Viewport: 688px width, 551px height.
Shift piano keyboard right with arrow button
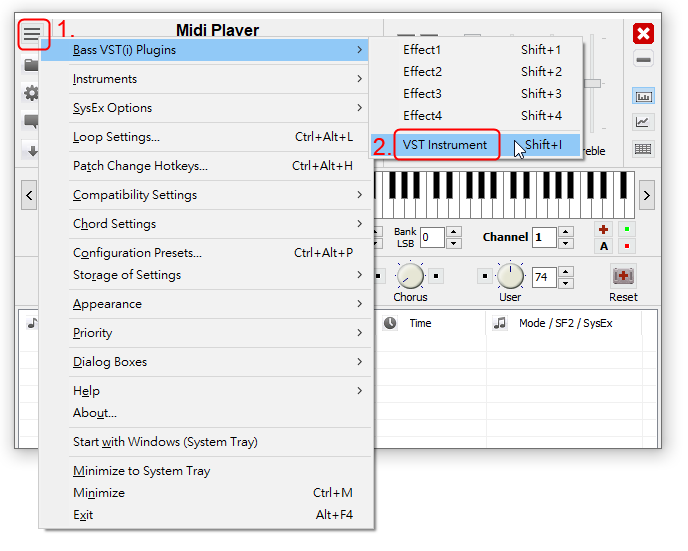(x=647, y=195)
